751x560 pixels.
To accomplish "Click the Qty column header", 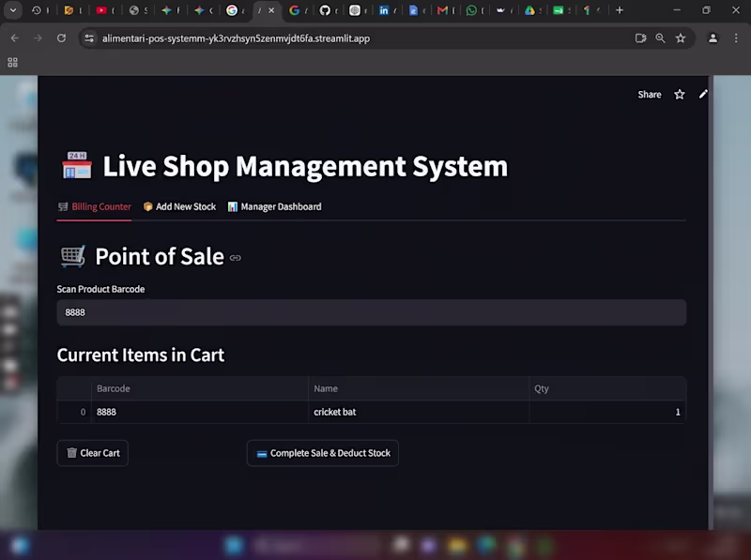I will pos(607,388).
